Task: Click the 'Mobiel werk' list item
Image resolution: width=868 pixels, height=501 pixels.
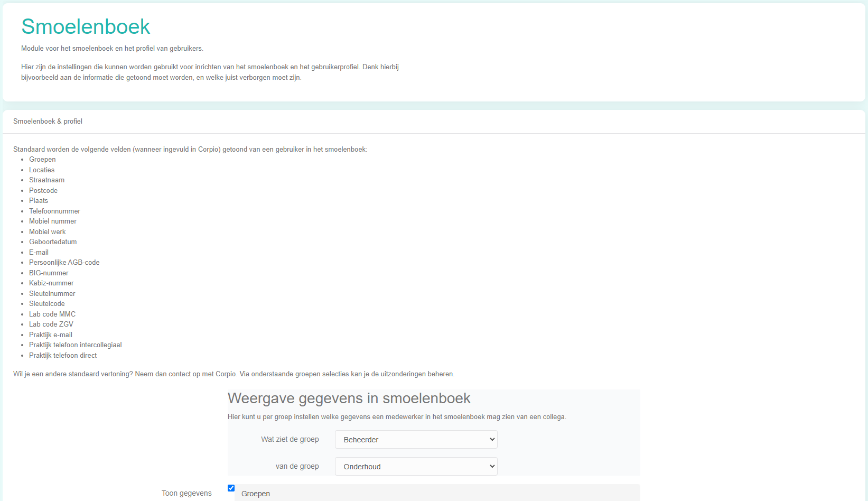Action: coord(48,231)
